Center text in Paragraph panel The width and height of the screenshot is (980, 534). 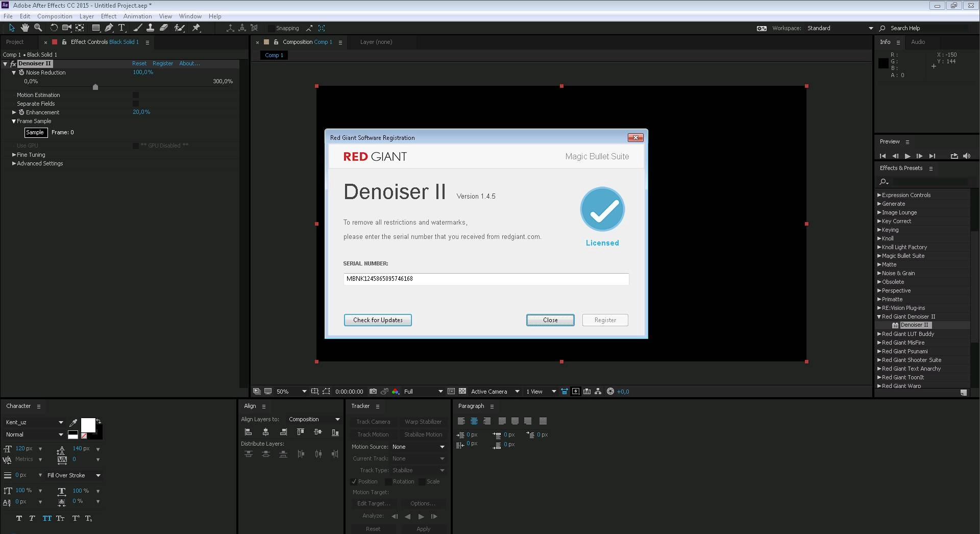click(474, 421)
